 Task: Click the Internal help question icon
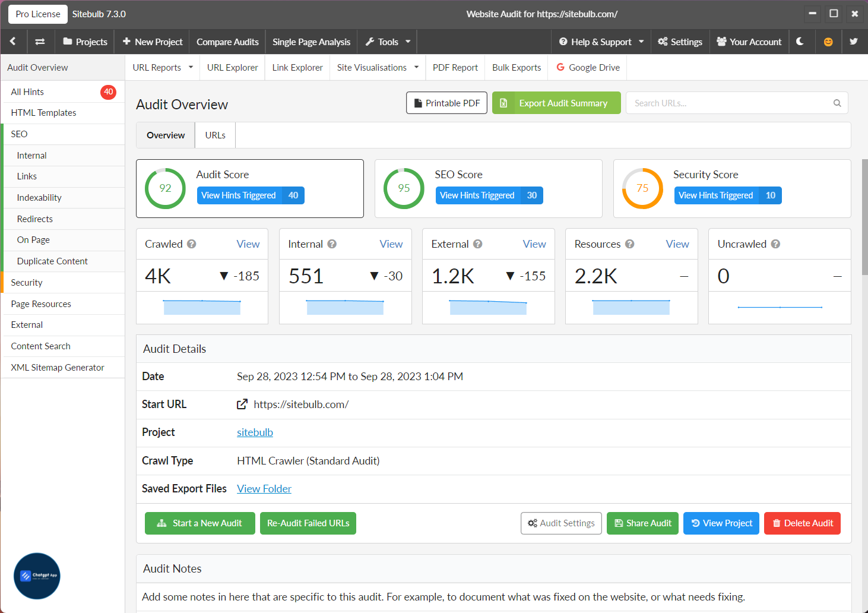point(332,244)
